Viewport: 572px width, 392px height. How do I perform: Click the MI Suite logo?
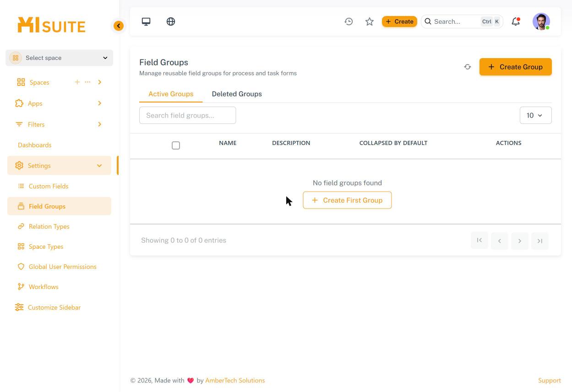pos(51,25)
